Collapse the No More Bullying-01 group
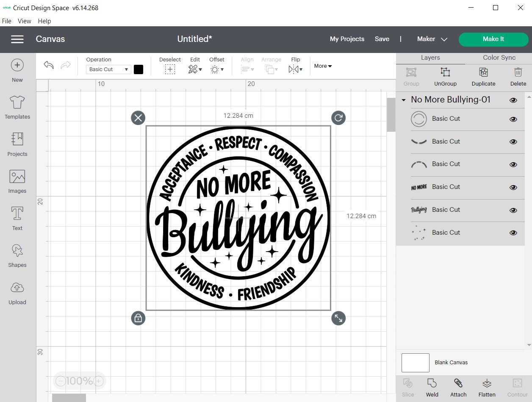Screen dimensions: 532x402 tap(403, 100)
